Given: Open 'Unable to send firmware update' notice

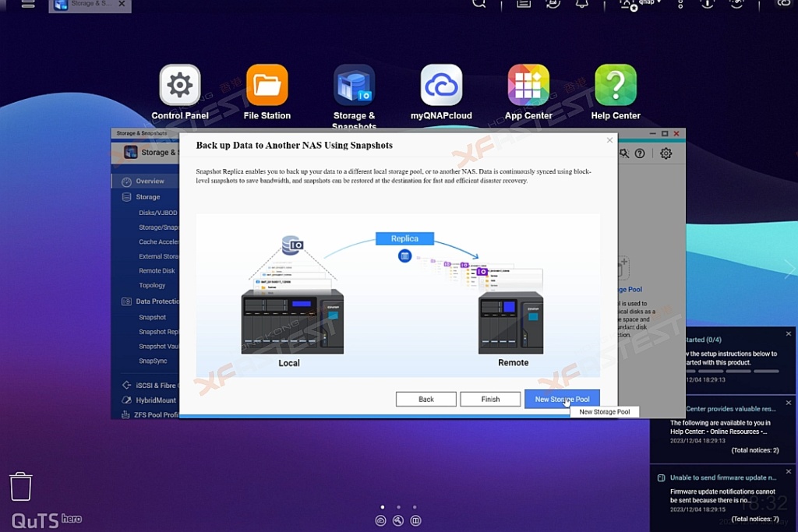Looking at the screenshot, I should [x=722, y=477].
